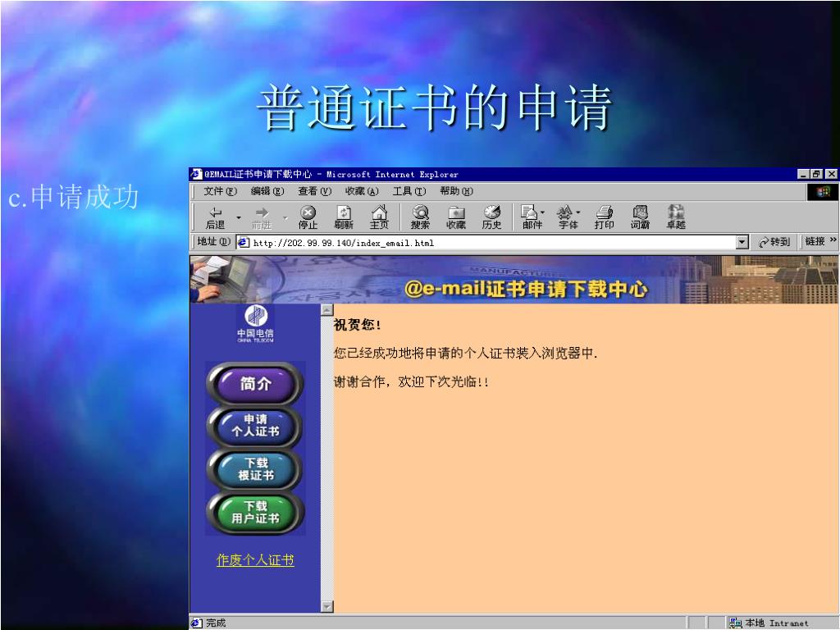Click the 链接 links bar label

coord(815,242)
